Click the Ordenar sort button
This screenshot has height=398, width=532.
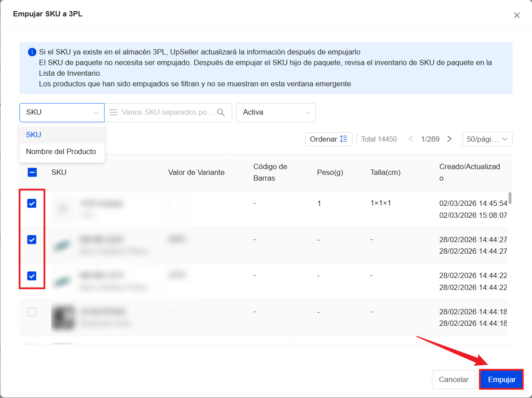pyautogui.click(x=328, y=139)
